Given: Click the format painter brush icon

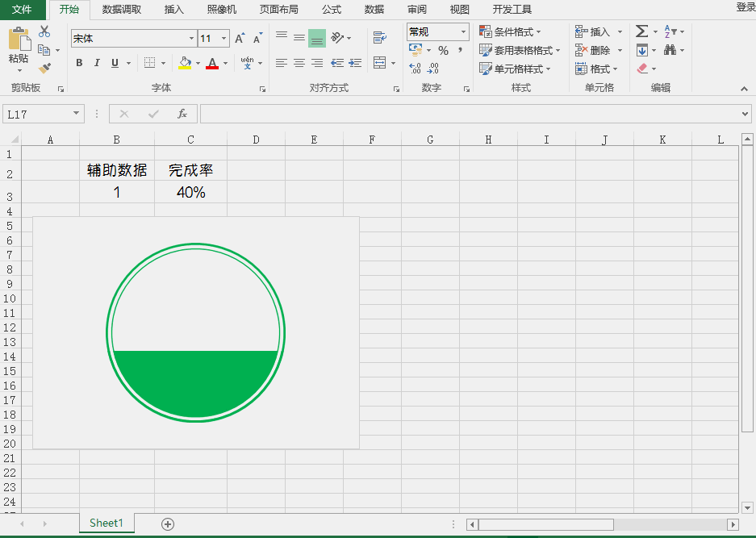Looking at the screenshot, I should click(x=45, y=68).
